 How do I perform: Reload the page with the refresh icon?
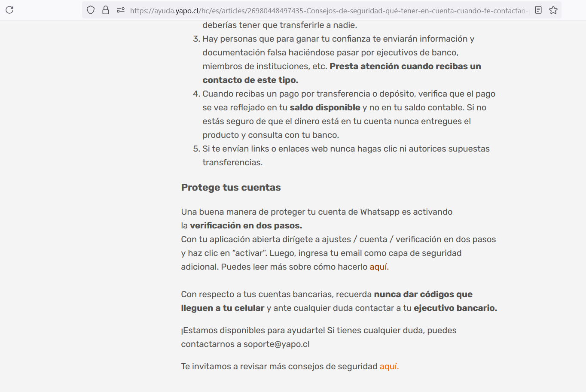tap(9, 10)
